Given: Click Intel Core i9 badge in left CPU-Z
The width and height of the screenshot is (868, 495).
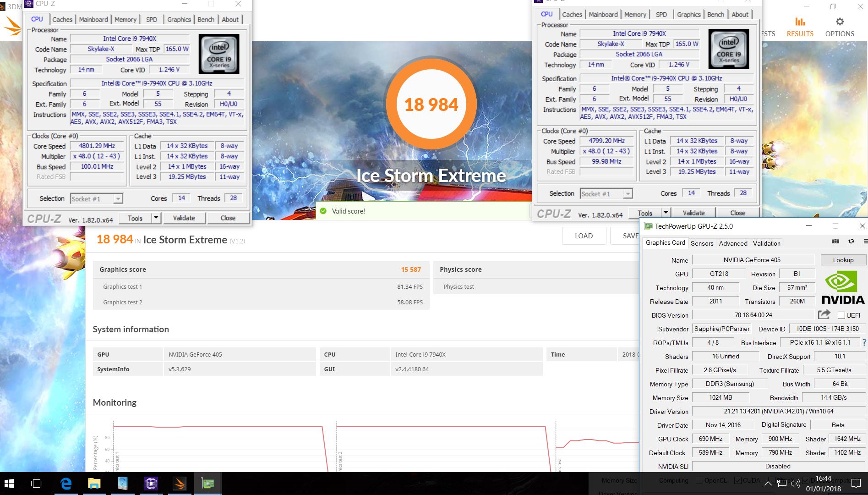Looking at the screenshot, I should 219,54.
